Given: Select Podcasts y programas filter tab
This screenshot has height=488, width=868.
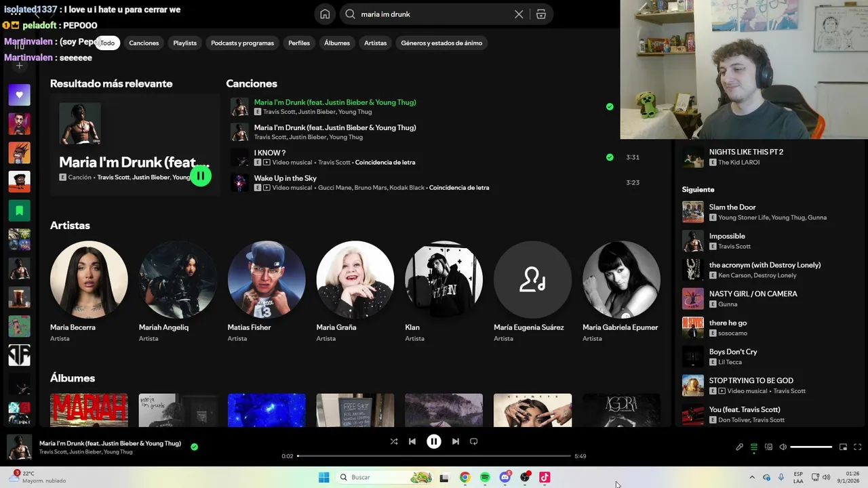Looking at the screenshot, I should pos(242,43).
